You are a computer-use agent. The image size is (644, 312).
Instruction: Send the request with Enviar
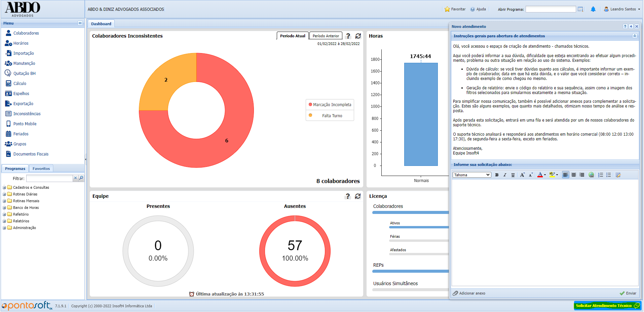pos(628,293)
